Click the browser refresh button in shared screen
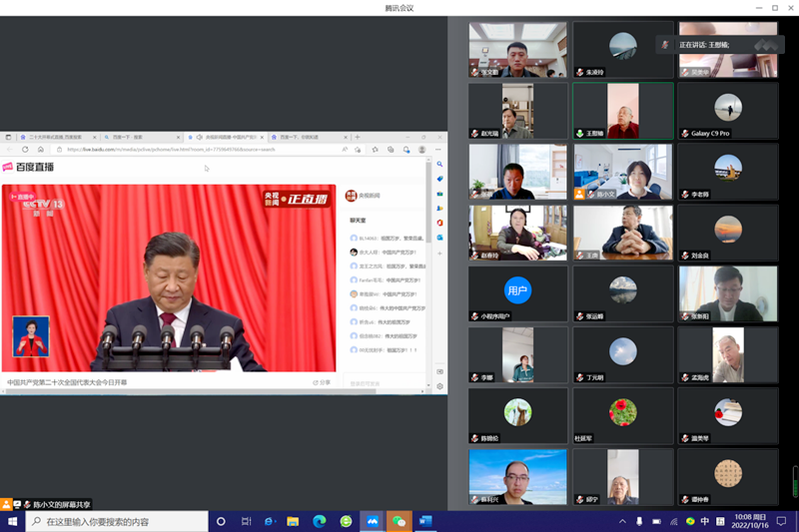The width and height of the screenshot is (799, 532). (x=25, y=149)
